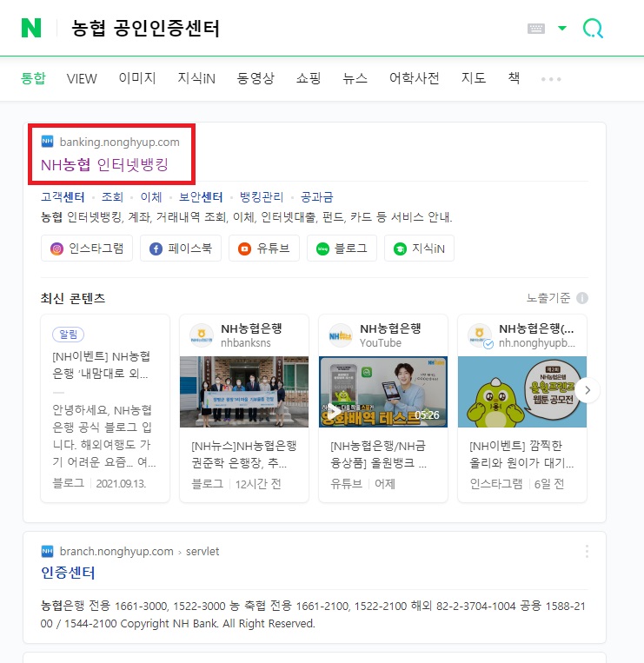Open the 올원프렌즈 웹툰 공모전 thumbnail
Screen dimensions: 644x663
click(x=522, y=392)
